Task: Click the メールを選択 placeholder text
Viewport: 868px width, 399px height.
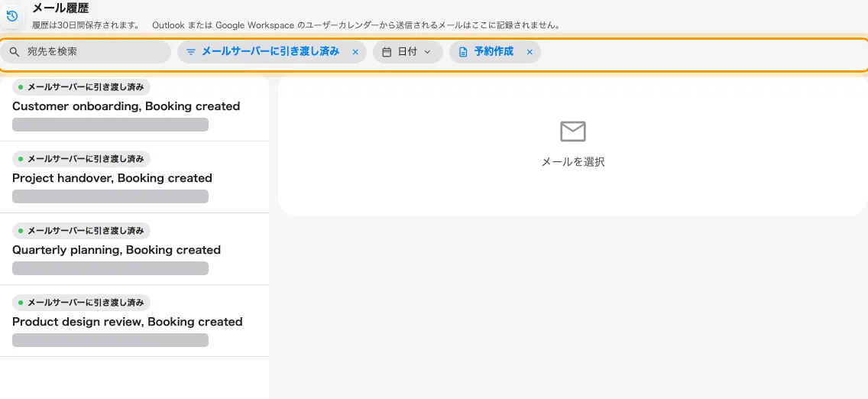Action: click(573, 162)
